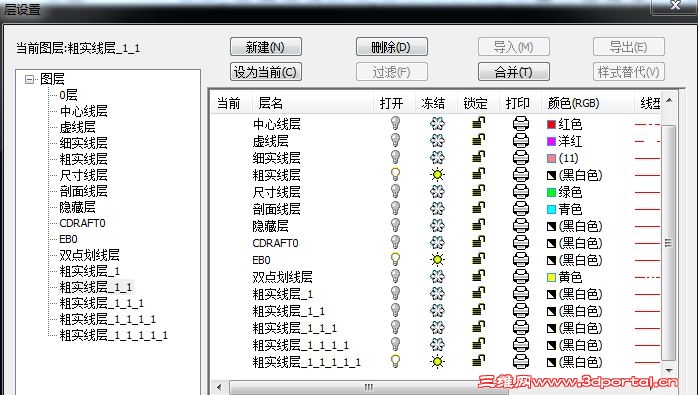Click printer icon for 中心线层

(x=520, y=123)
